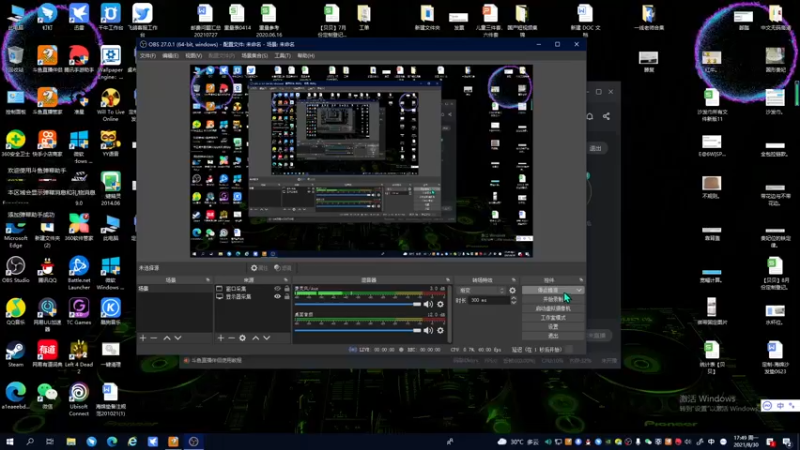
Task: Click the transition duration 300 ms field
Action: coord(488,301)
